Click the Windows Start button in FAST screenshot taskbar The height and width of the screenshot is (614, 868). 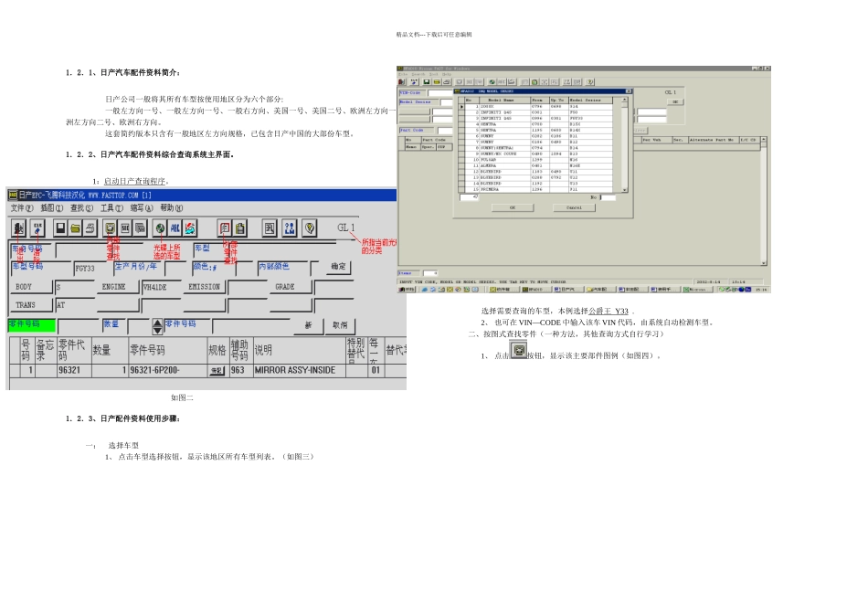[x=407, y=289]
